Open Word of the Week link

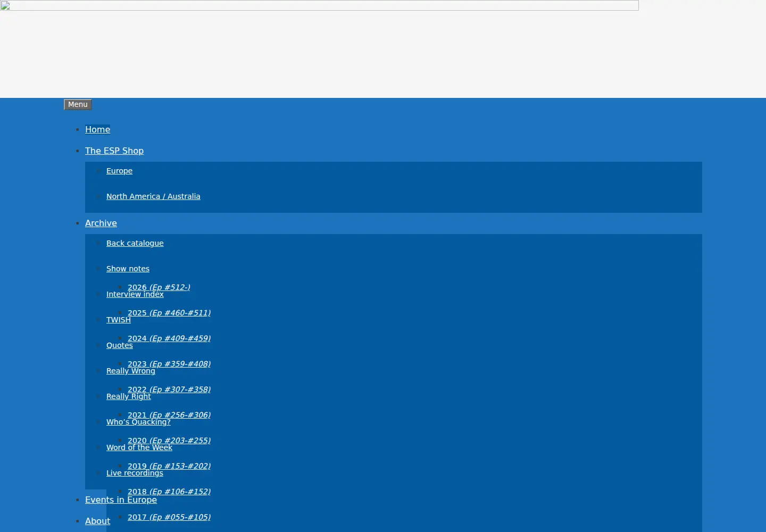coord(139,447)
